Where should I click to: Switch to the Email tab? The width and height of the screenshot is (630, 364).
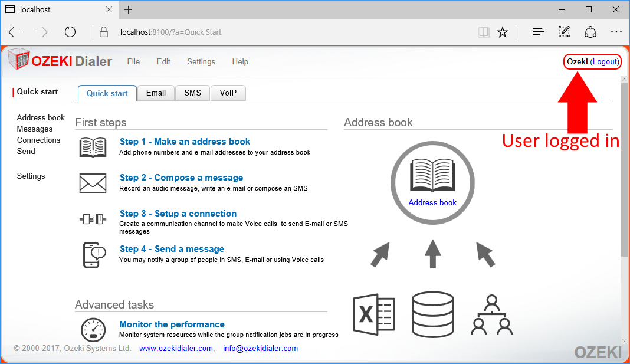156,93
